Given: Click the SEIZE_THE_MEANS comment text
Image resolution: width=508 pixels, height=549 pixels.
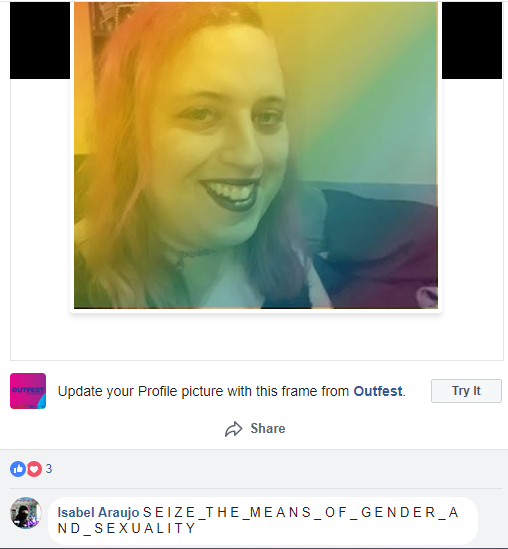Looking at the screenshot, I should click(258, 520).
